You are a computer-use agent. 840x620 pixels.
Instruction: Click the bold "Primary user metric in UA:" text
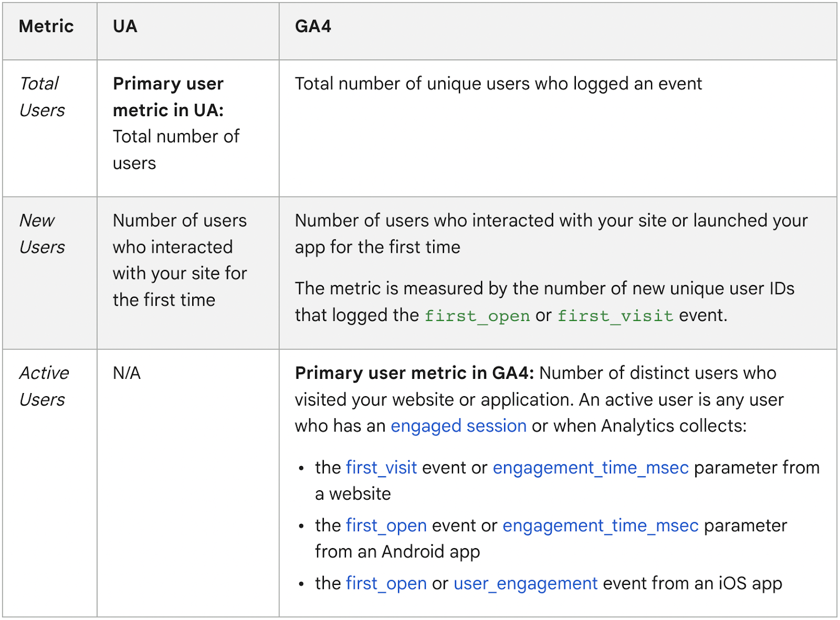pos(168,97)
